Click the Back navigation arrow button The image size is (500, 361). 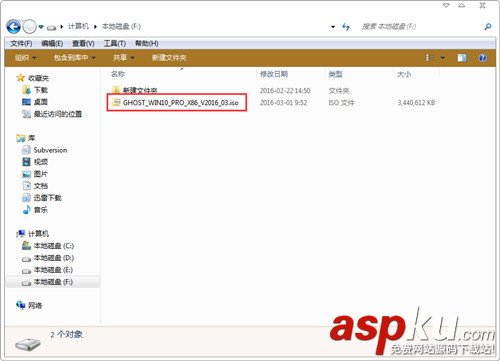(x=13, y=26)
